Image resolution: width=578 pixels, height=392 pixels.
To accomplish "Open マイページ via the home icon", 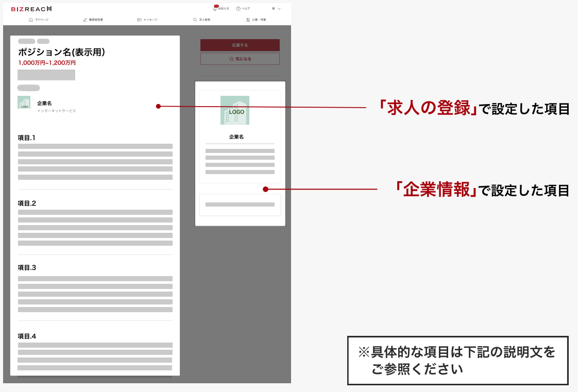I will tap(30, 19).
